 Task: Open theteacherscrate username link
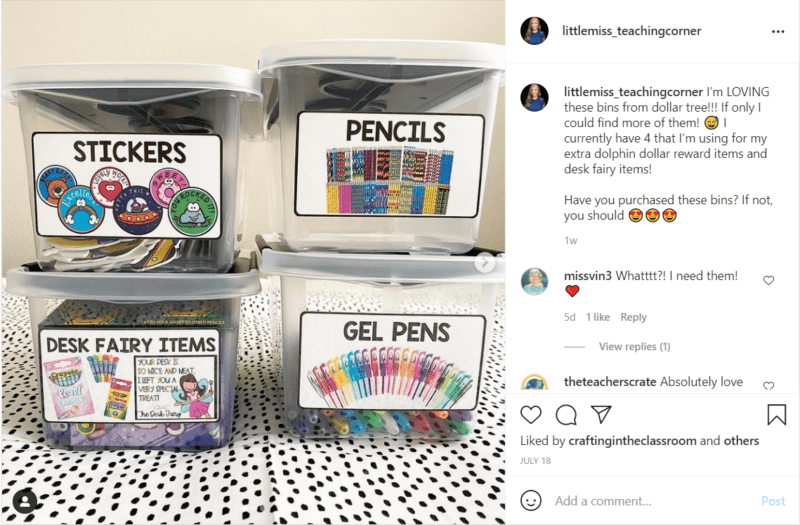click(610, 382)
